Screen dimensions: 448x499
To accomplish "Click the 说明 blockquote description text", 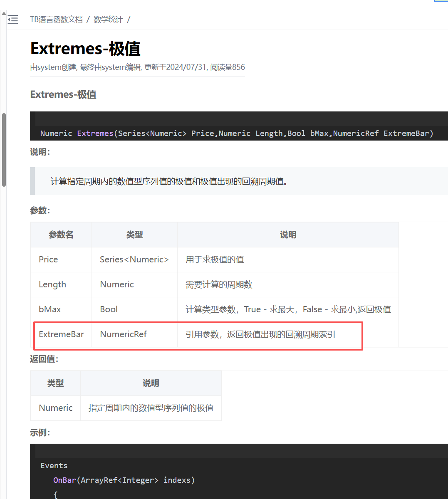I will click(x=169, y=181).
